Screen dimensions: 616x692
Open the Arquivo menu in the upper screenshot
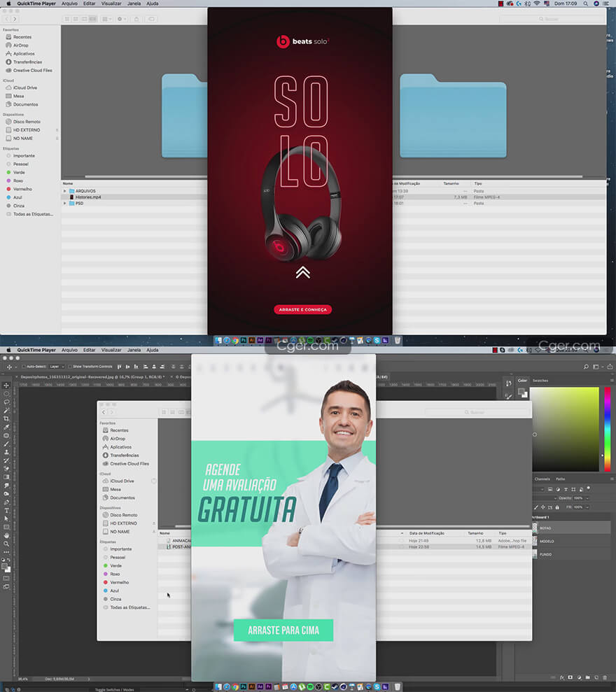69,3
